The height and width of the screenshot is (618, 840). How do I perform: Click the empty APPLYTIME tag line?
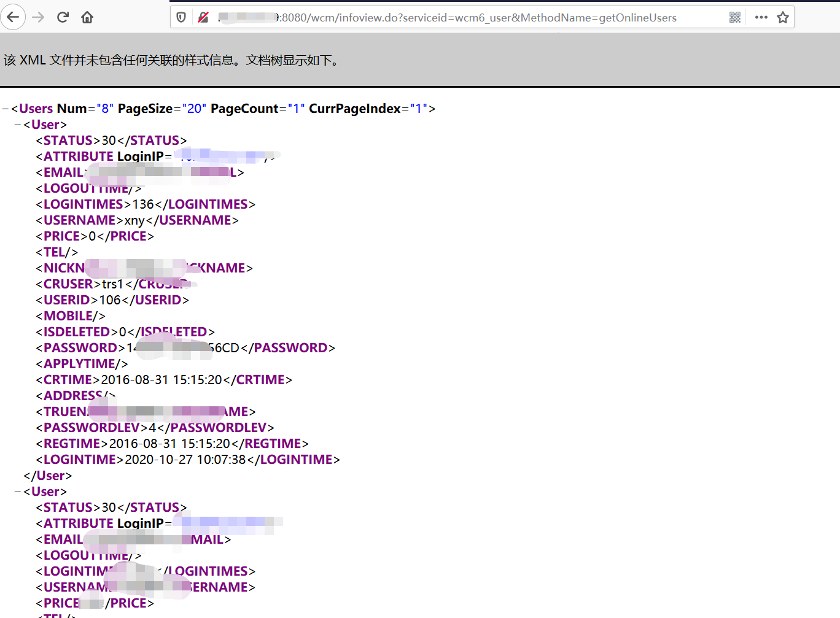[x=82, y=364]
